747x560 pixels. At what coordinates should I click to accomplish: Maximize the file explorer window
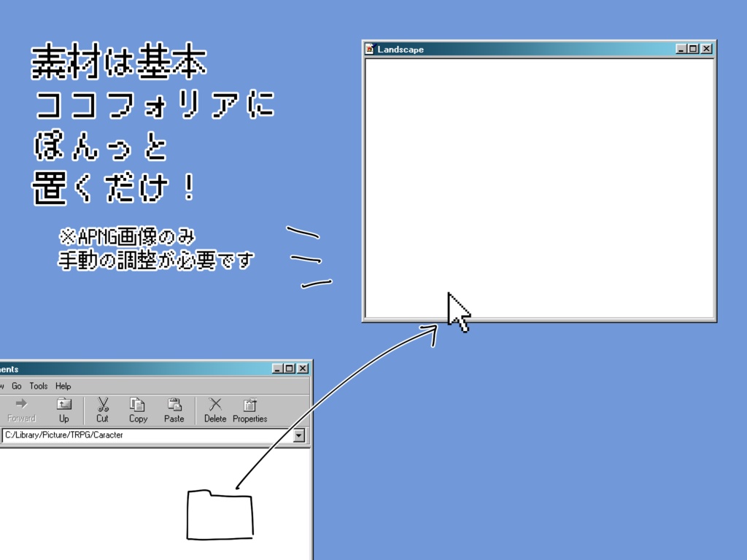[289, 368]
